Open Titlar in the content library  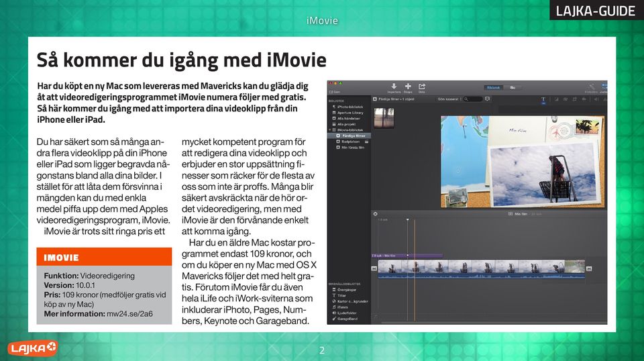click(x=339, y=295)
